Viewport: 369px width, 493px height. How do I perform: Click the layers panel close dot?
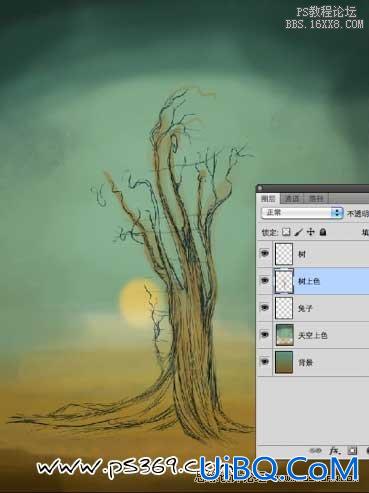(260, 188)
